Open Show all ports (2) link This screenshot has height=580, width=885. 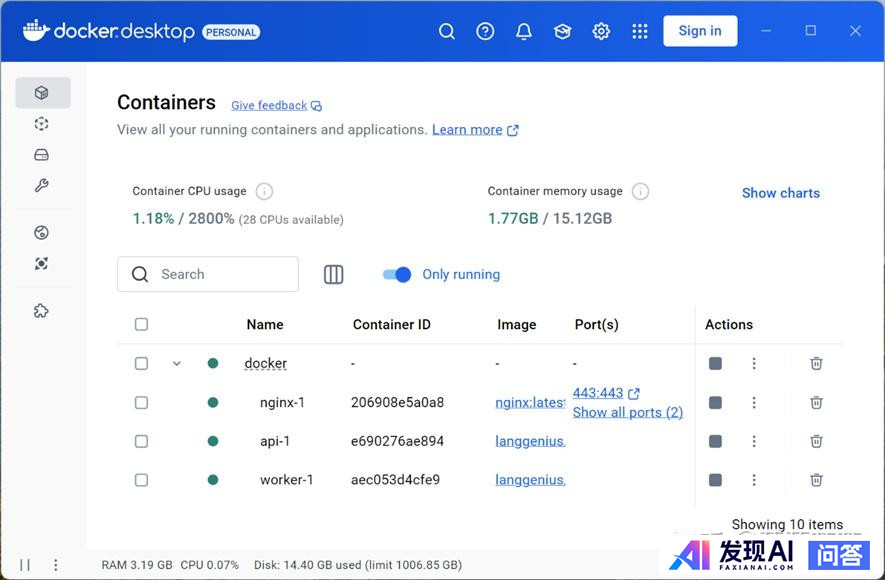627,412
